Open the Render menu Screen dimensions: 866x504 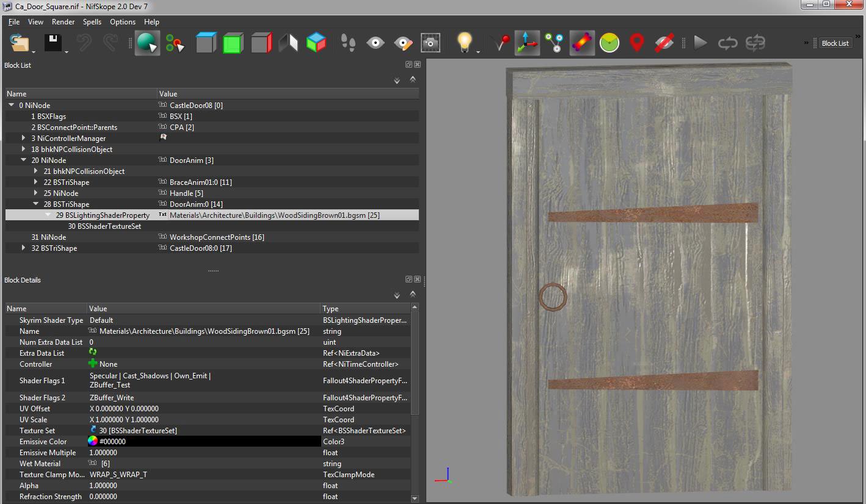point(63,22)
